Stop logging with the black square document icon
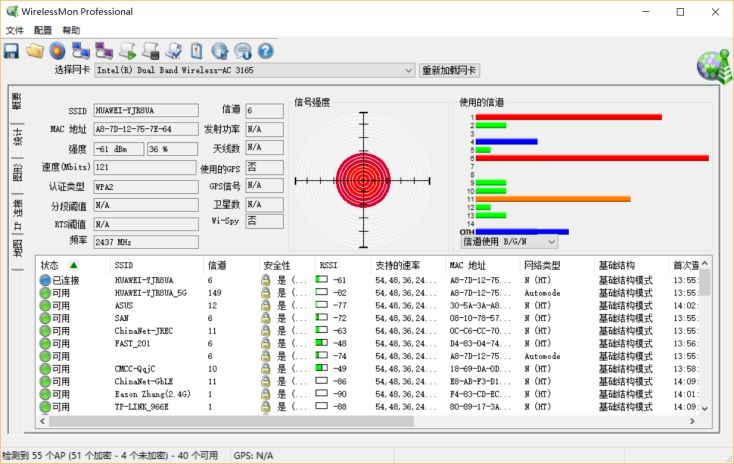Screen dimensions: 734x464 tap(151, 51)
